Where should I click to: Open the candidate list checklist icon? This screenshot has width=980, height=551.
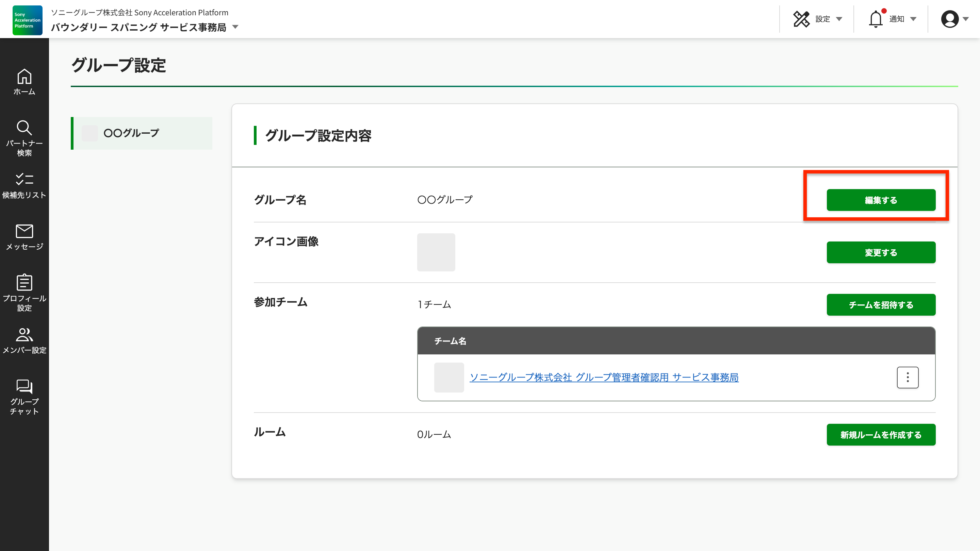coord(24,180)
